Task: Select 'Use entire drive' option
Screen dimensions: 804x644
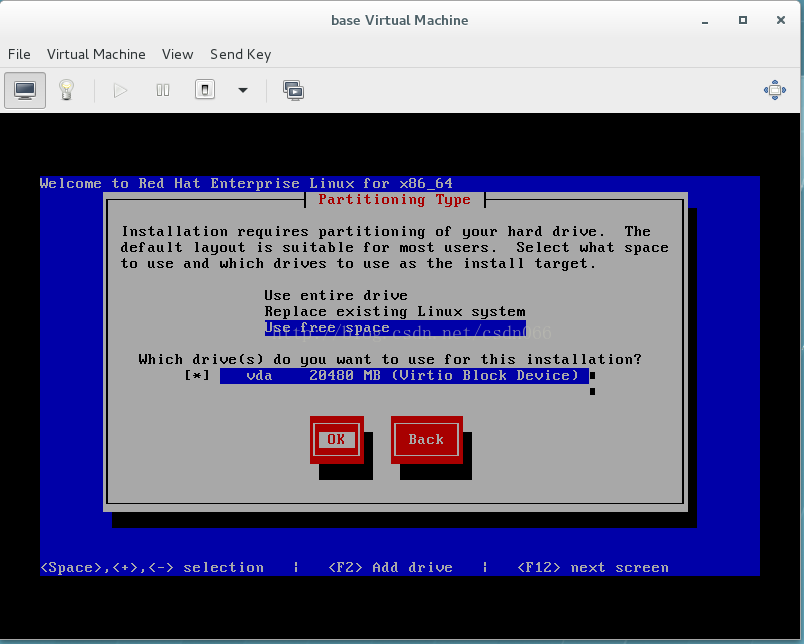Action: [x=336, y=296]
